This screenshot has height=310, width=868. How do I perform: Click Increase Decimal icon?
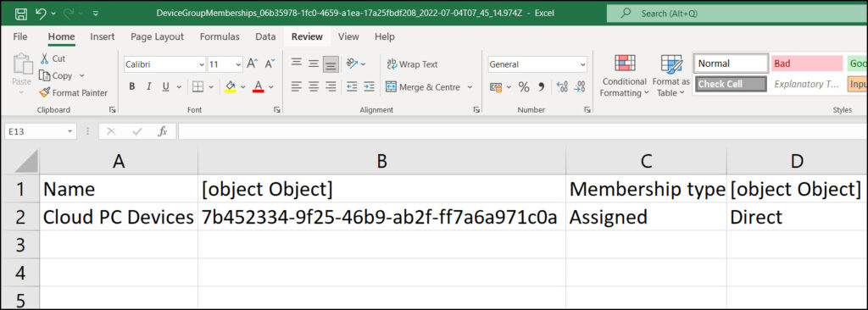point(562,87)
